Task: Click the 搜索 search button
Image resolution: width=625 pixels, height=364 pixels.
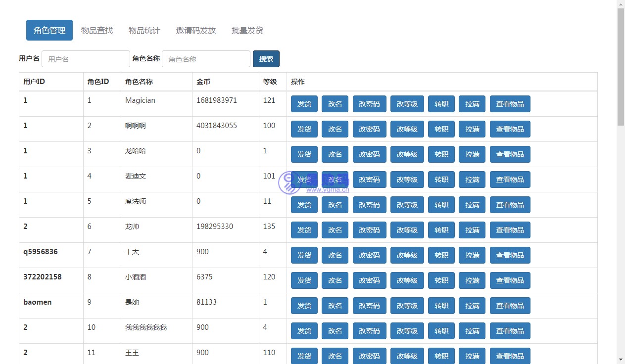Action: [266, 58]
